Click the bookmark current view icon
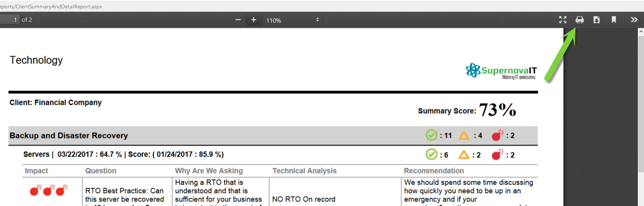The height and width of the screenshot is (206, 644). coord(614,20)
